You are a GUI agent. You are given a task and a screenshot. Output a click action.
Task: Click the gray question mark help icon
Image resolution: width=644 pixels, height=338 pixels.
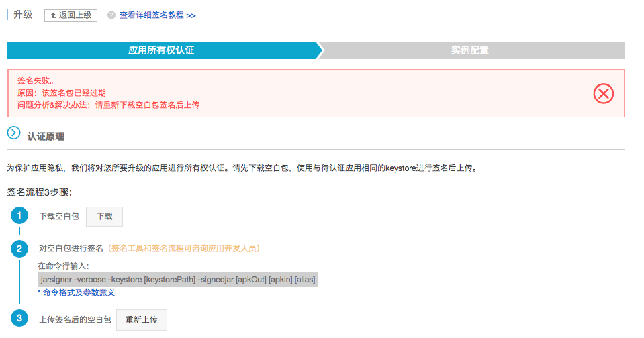coord(111,15)
